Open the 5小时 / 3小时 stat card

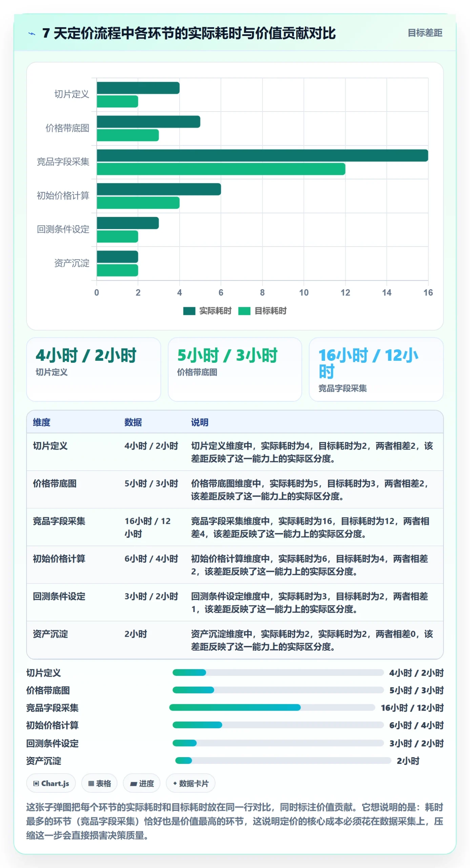click(235, 369)
